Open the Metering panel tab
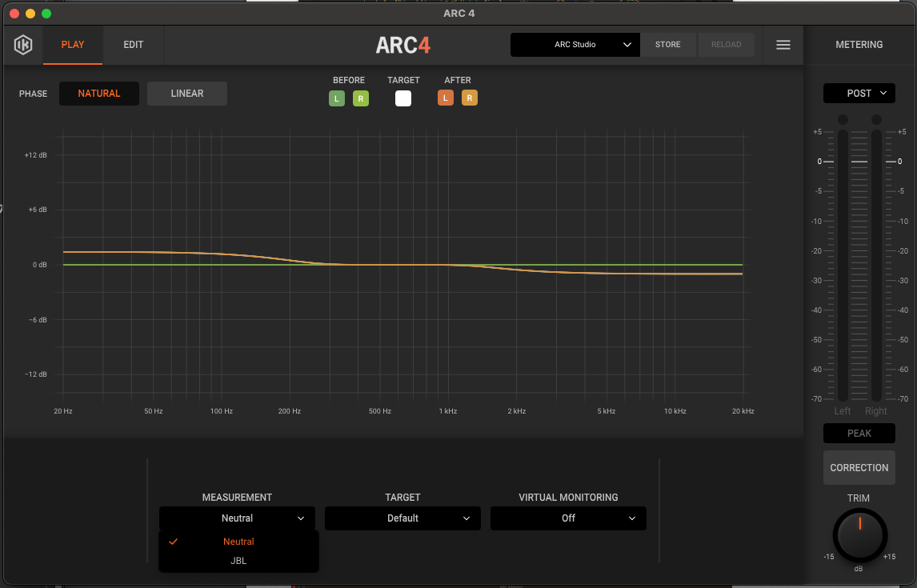 (859, 45)
